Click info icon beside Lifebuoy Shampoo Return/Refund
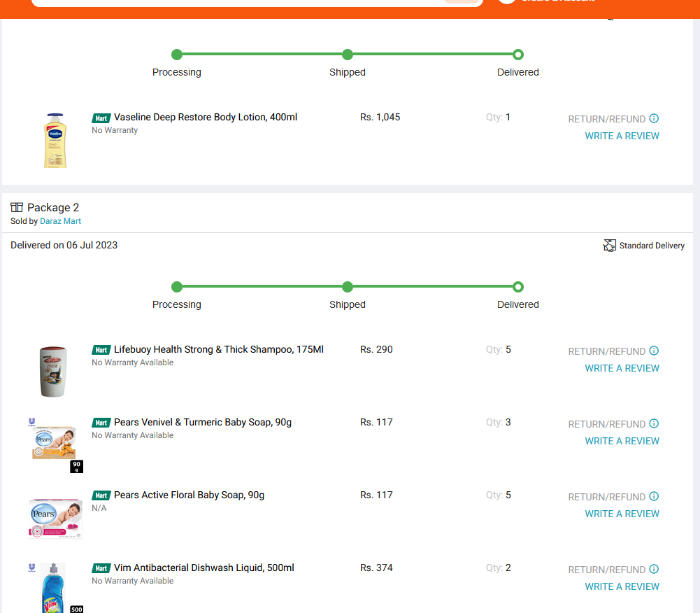 pyautogui.click(x=654, y=351)
